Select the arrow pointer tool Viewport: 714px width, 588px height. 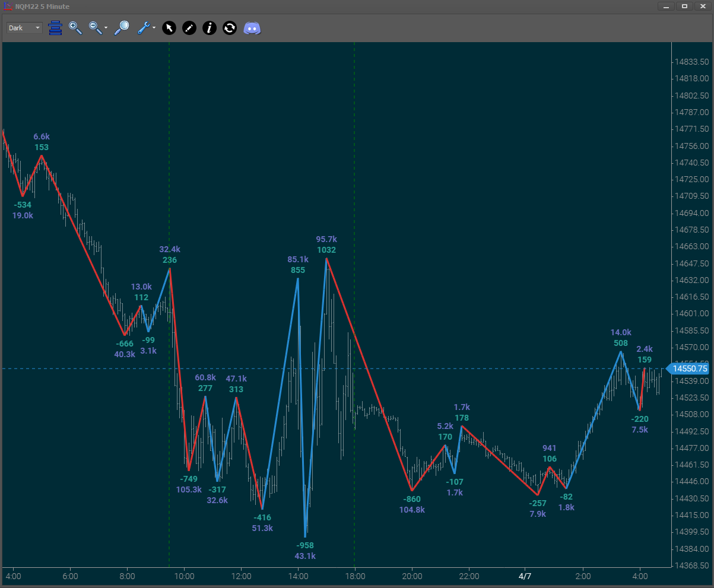[169, 28]
